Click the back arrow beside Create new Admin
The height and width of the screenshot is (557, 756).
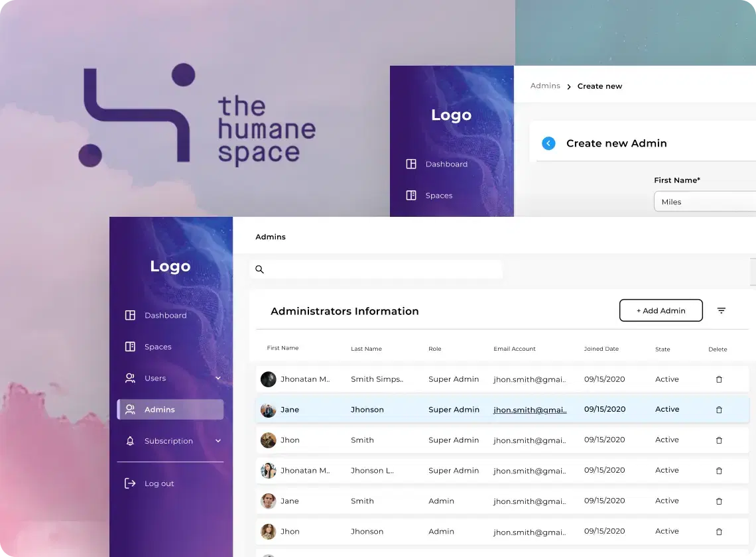pos(548,143)
